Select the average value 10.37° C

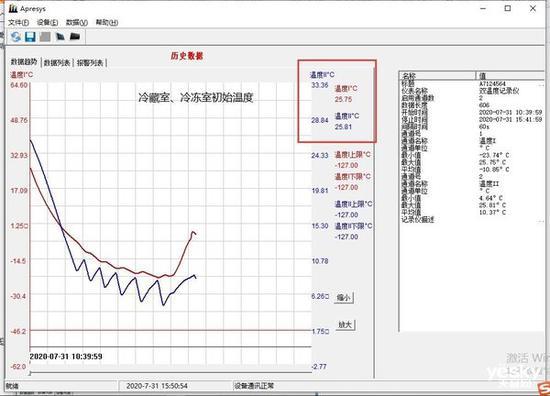click(492, 213)
